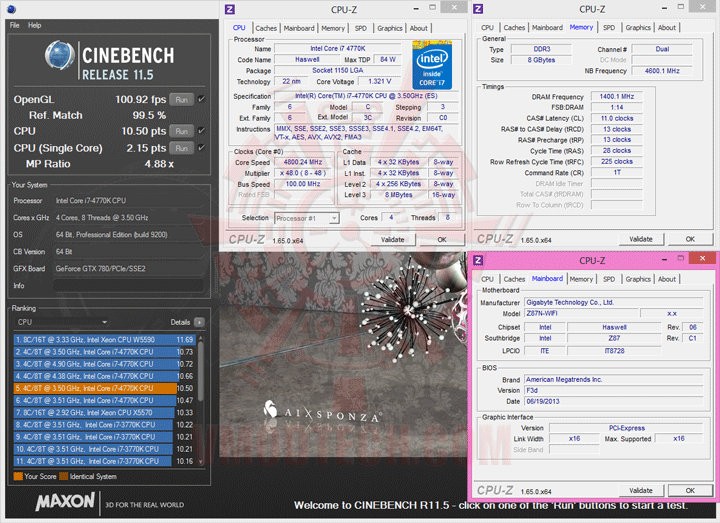This screenshot has height=523, width=720.
Task: Toggle the CPU (Single Core) test checkbox
Action: [202, 147]
